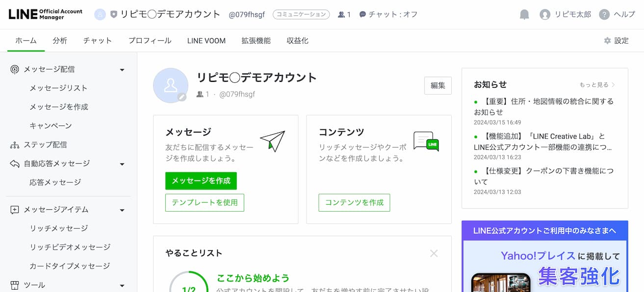Click the リピモ太郎 user name

click(573, 15)
